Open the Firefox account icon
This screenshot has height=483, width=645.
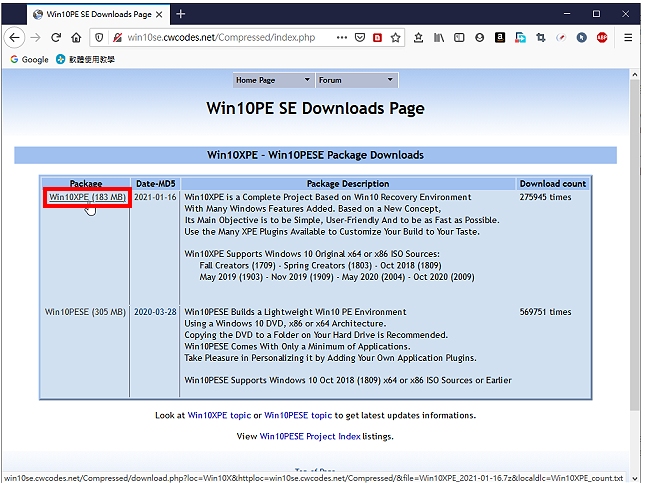pyautogui.click(x=479, y=38)
